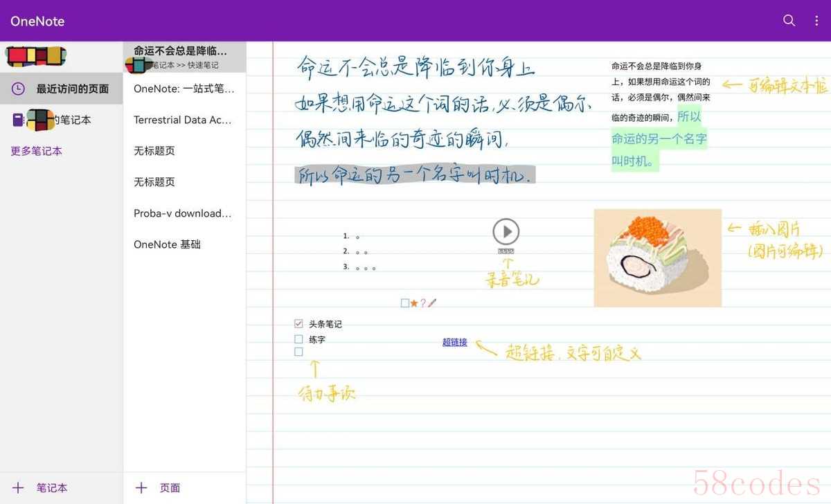Uncheck the 头条笔记 to-do item
Image resolution: width=831 pixels, height=504 pixels.
tap(298, 323)
